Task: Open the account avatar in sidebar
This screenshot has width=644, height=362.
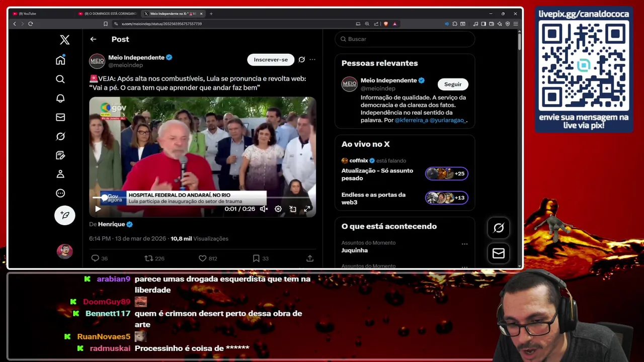Action: click(x=64, y=251)
